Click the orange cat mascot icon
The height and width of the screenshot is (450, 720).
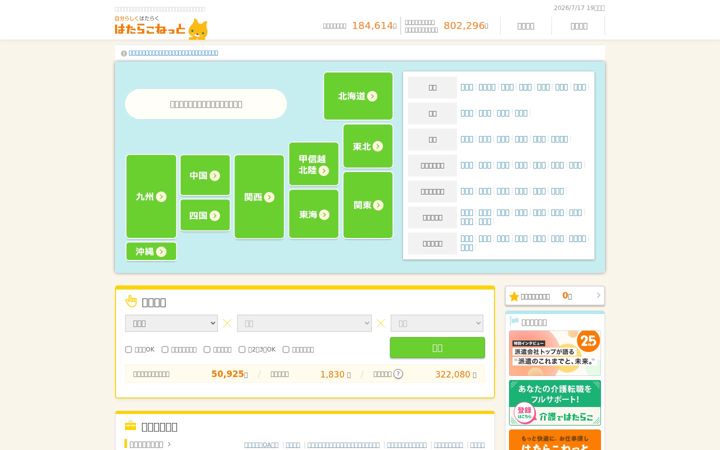pos(198,29)
